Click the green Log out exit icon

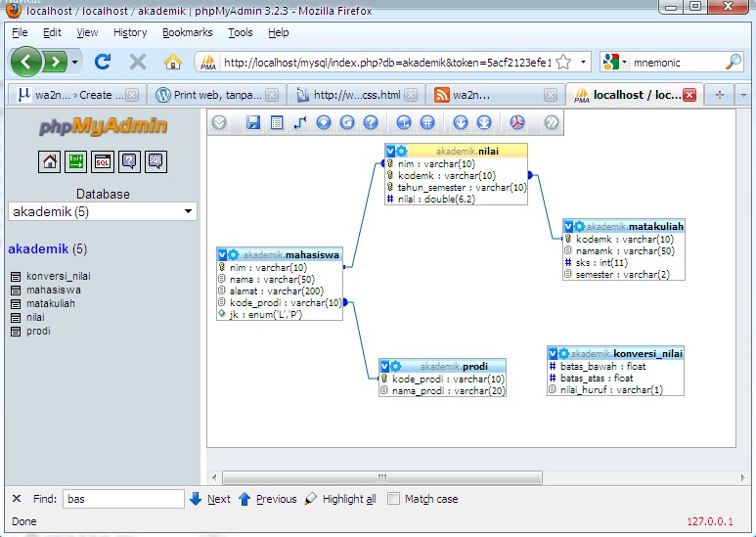click(75, 161)
